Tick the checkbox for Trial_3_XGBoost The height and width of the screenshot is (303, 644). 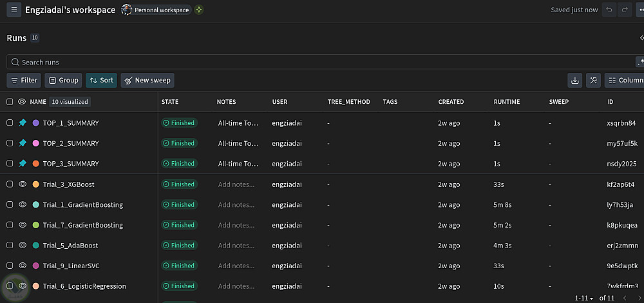coord(10,184)
